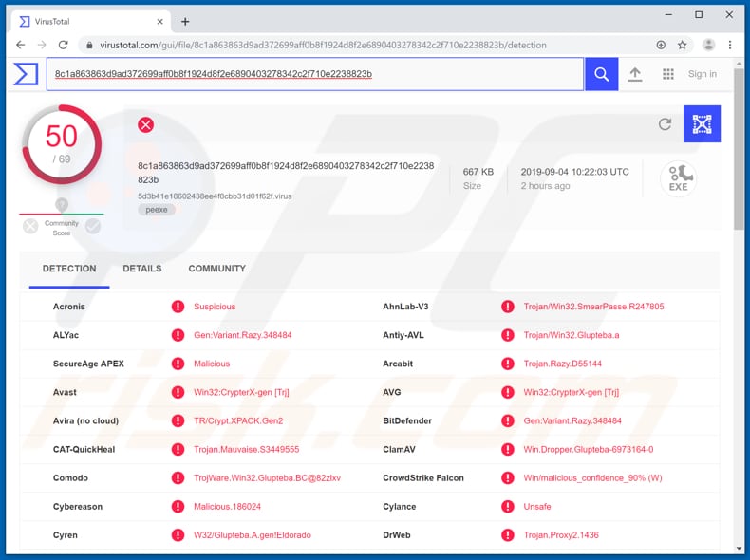Click the browser back arrow

tap(21, 45)
